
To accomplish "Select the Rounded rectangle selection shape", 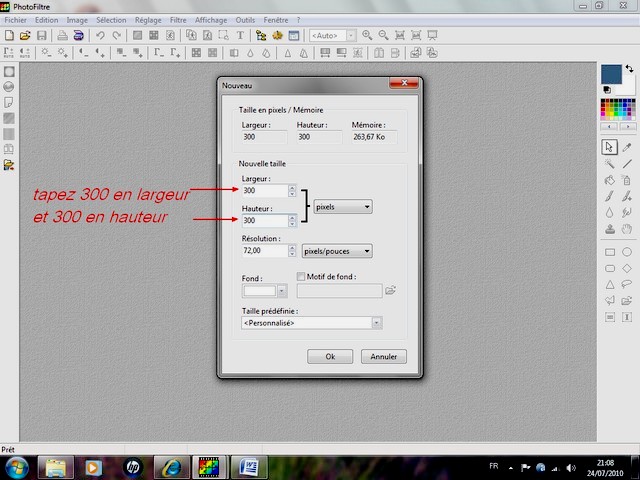I will [610, 268].
